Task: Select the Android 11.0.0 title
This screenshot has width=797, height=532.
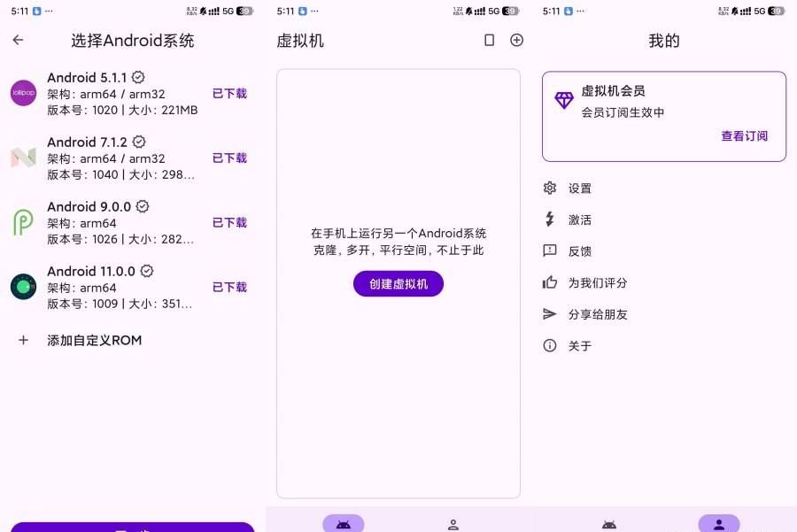Action: [x=91, y=271]
